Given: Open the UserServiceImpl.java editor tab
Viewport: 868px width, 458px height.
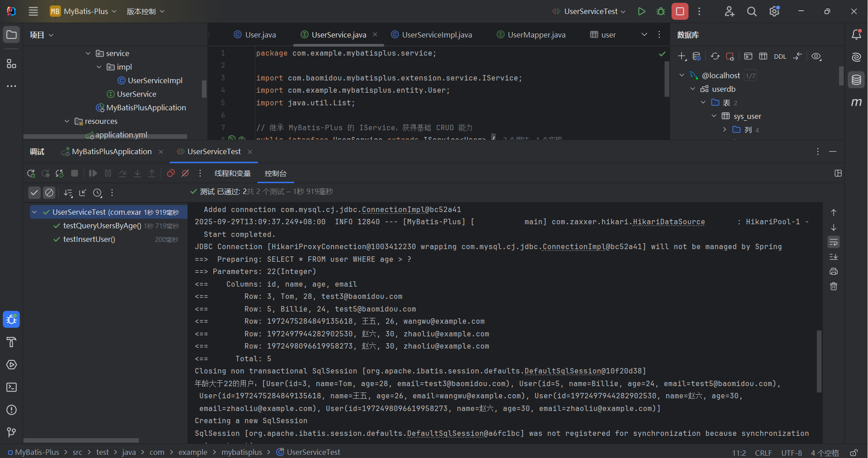Looking at the screenshot, I should (x=436, y=35).
